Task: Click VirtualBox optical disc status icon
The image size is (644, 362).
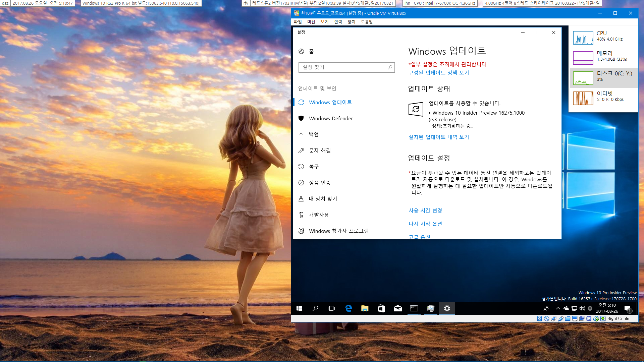Action: coord(546,318)
